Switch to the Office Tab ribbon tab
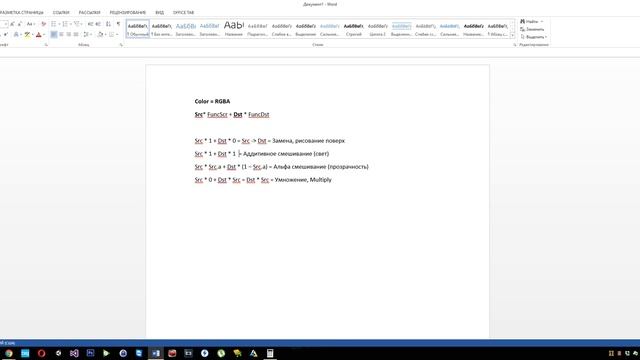Viewport: 640px width, 360px height. [x=183, y=13]
